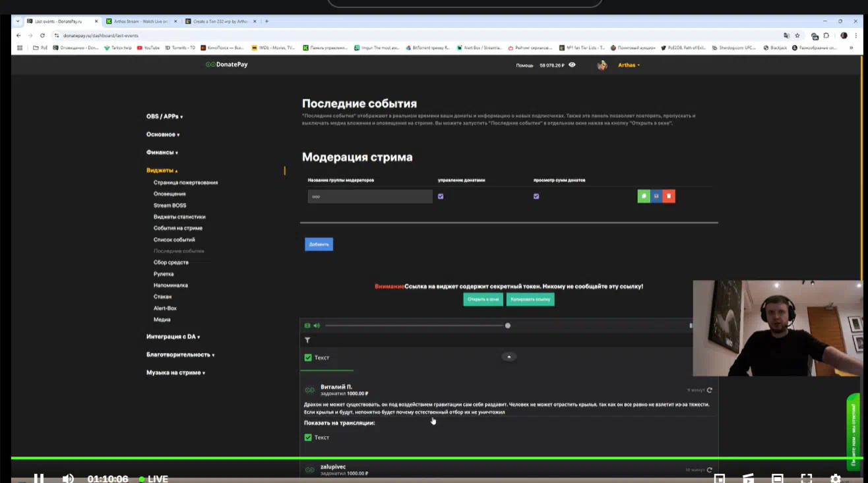Toggle balance visibility eye icon
This screenshot has width=868, height=483.
coord(572,65)
